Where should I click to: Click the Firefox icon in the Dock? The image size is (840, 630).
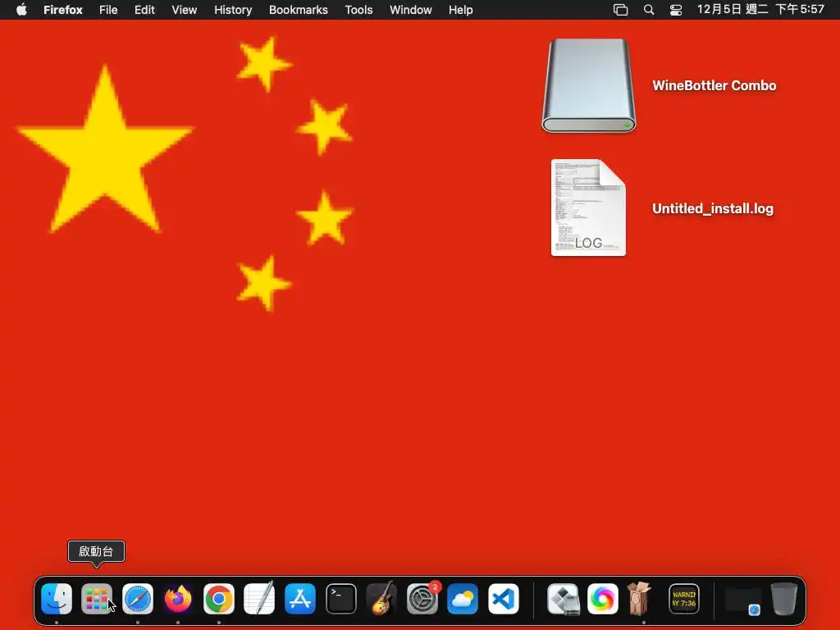click(178, 598)
